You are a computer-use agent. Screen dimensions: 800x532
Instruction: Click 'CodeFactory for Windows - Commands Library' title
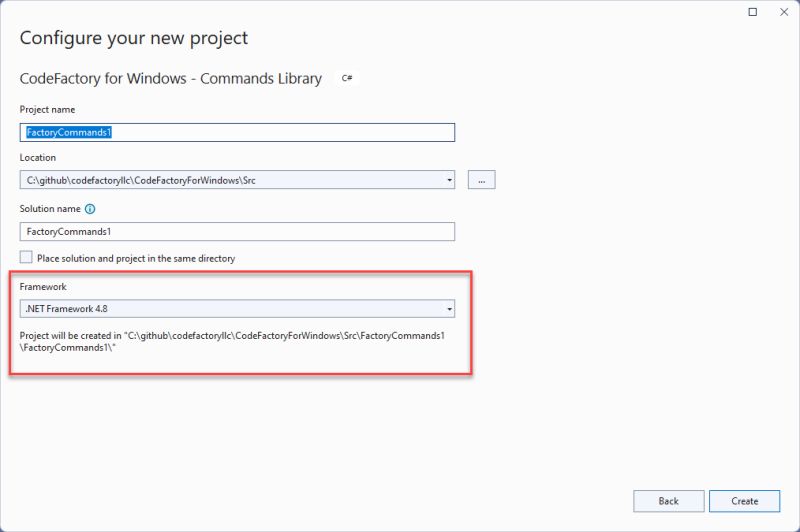[170, 79]
